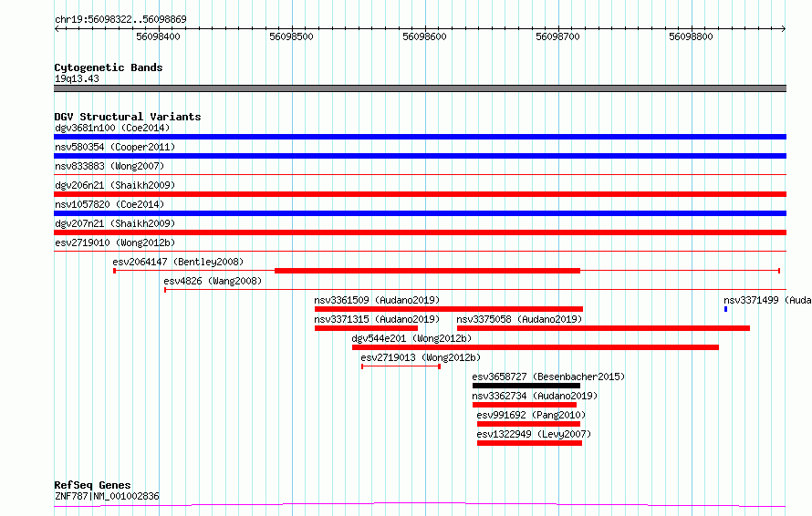This screenshot has width=812, height=516.
Task: Open the nsv833883 (Wong2007) label
Action: [x=109, y=166]
